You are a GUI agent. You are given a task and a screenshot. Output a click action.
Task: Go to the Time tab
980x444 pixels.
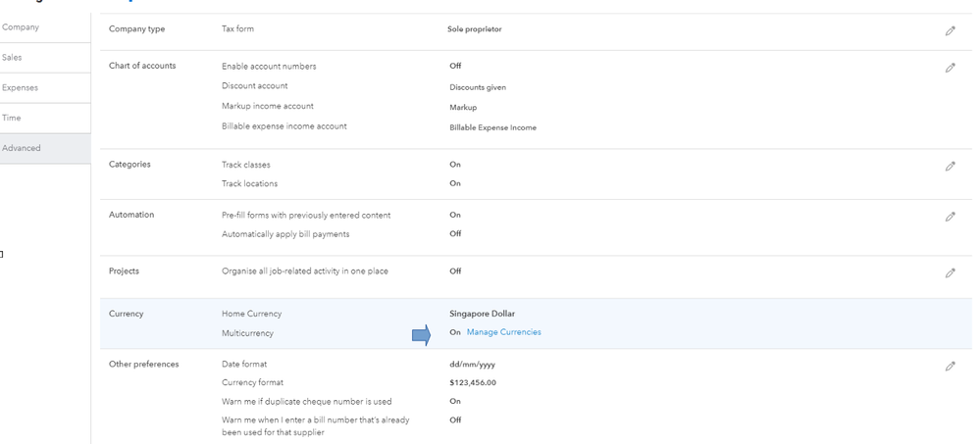click(12, 118)
